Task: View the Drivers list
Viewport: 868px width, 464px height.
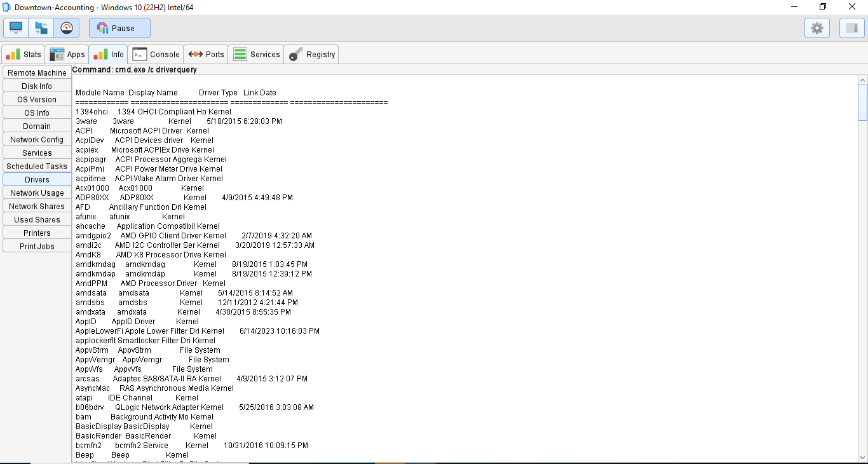Action: 36,179
